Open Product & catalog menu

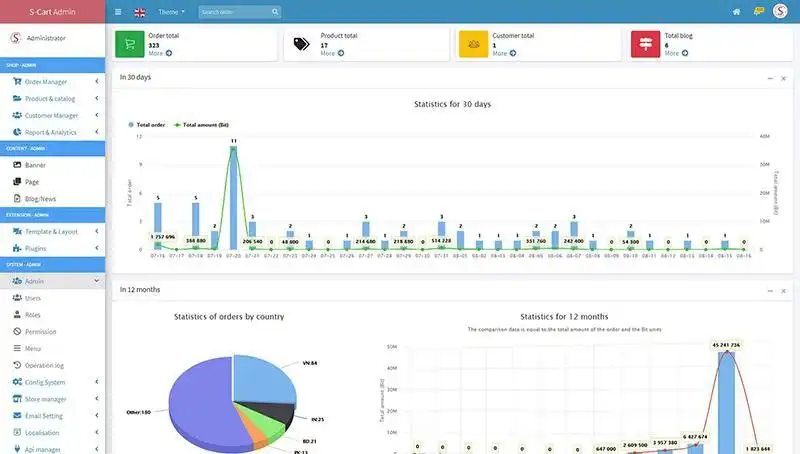coord(53,98)
